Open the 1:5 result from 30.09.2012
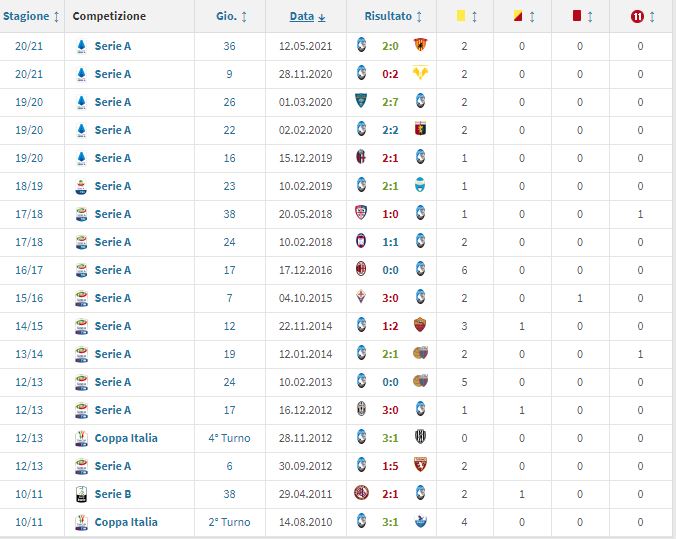 pyautogui.click(x=390, y=466)
